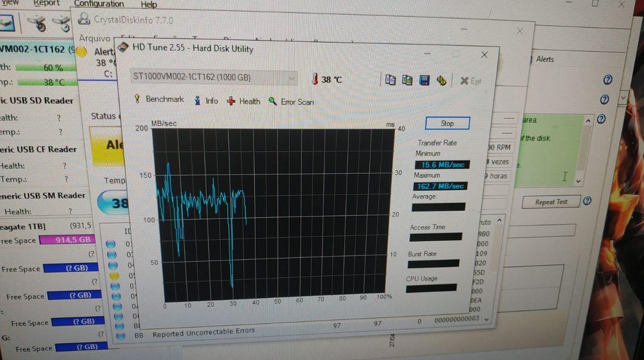The image size is (644, 360).
Task: Click the third disk toolbar icon near CrystalDiskInfo
Action: 62,23
